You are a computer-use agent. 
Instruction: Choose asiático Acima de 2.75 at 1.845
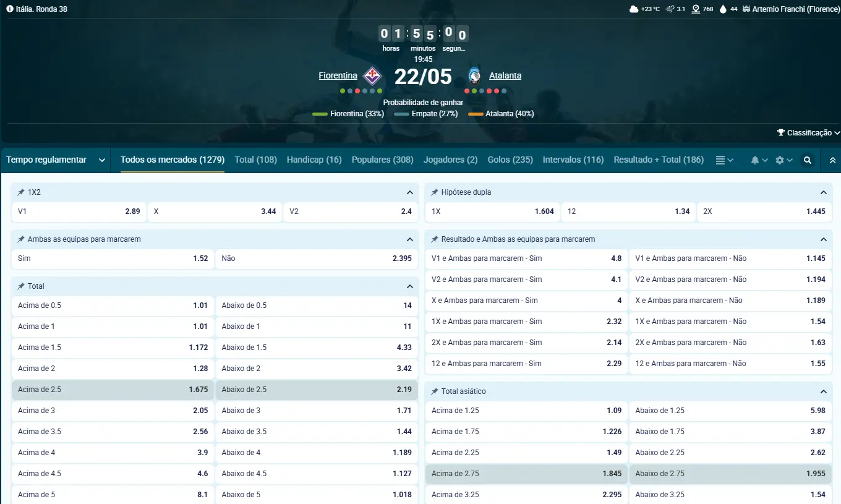point(527,474)
